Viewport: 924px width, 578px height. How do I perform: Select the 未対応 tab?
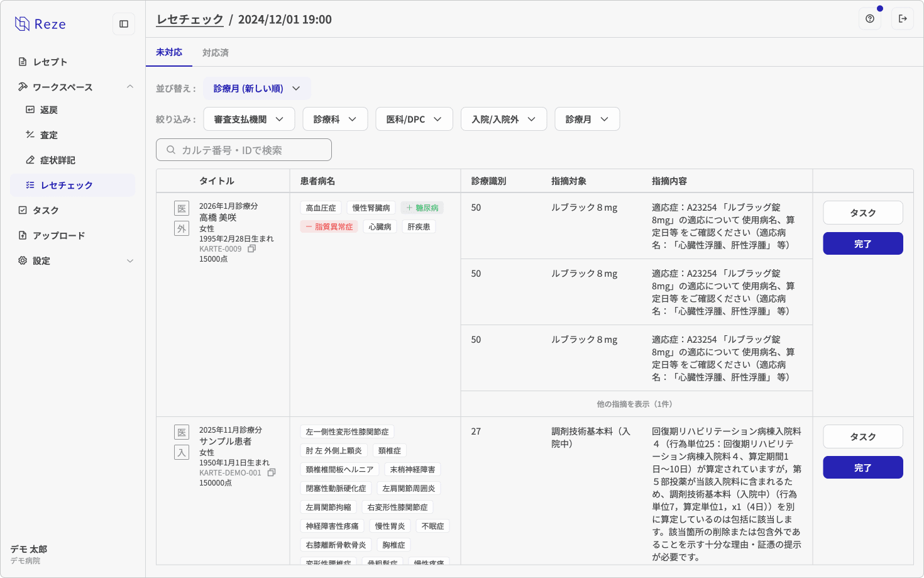click(168, 53)
